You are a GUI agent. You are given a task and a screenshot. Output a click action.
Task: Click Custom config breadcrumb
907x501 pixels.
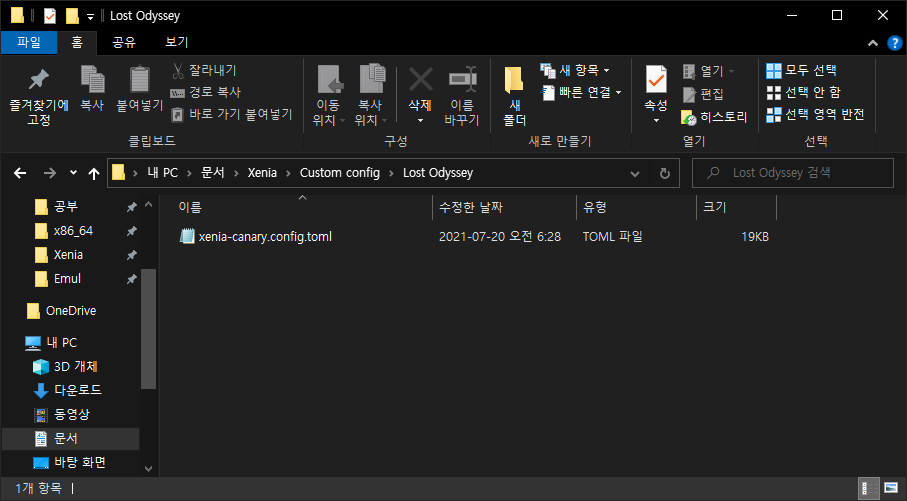coord(340,173)
